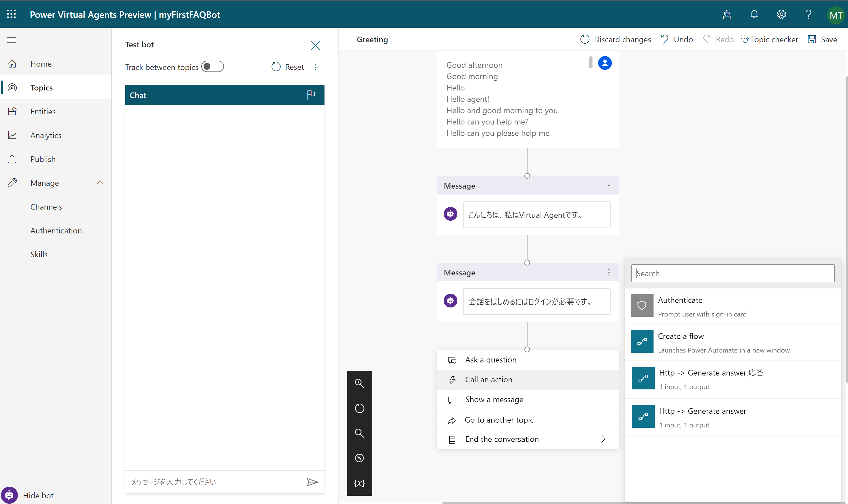This screenshot has height=504, width=848.
Task: Edit the こんにちは message text box
Action: click(536, 215)
